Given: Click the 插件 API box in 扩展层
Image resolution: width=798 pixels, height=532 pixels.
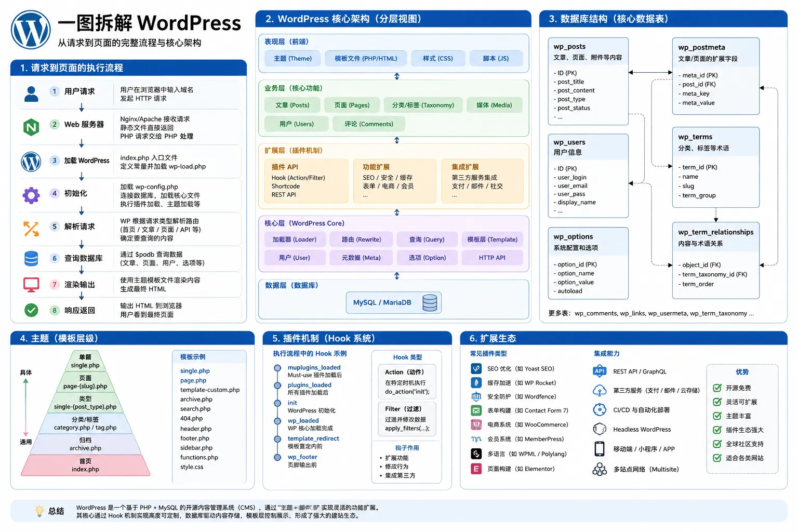Looking at the screenshot, I should 307,181.
